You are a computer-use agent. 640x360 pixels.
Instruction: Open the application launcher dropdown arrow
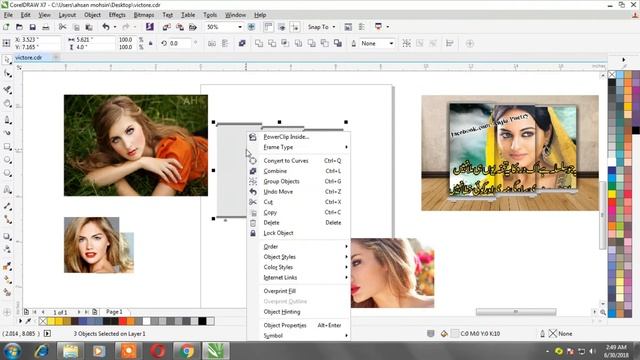point(387,27)
